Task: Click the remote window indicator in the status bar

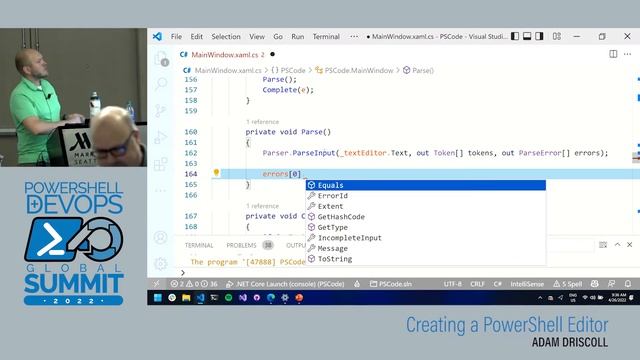Action: click(x=156, y=284)
